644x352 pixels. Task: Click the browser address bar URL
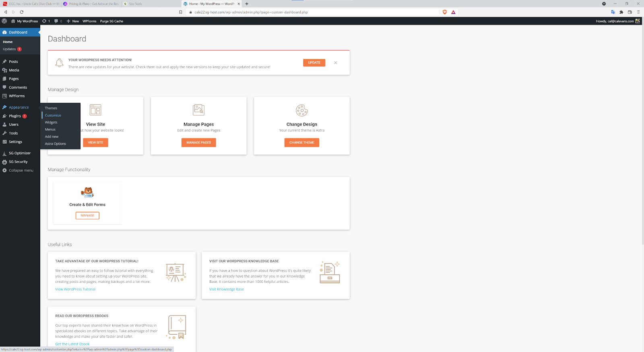point(251,12)
